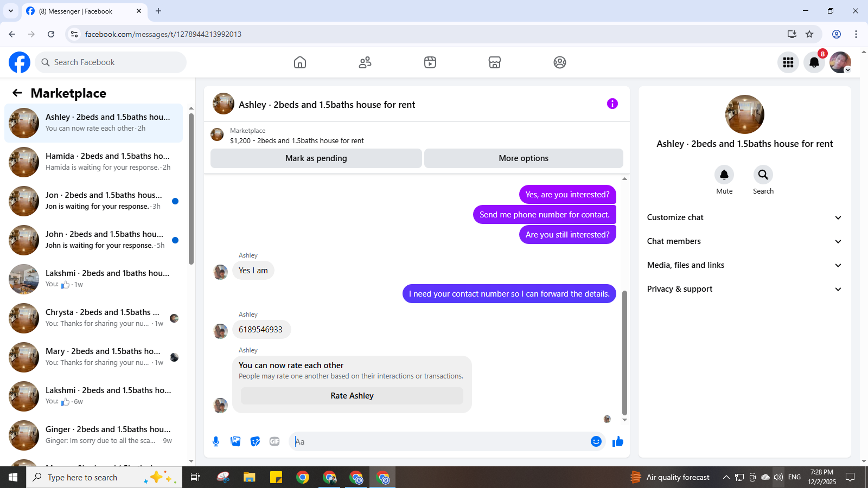The width and height of the screenshot is (868, 488).
Task: Click Mark as pending button
Action: point(316,158)
